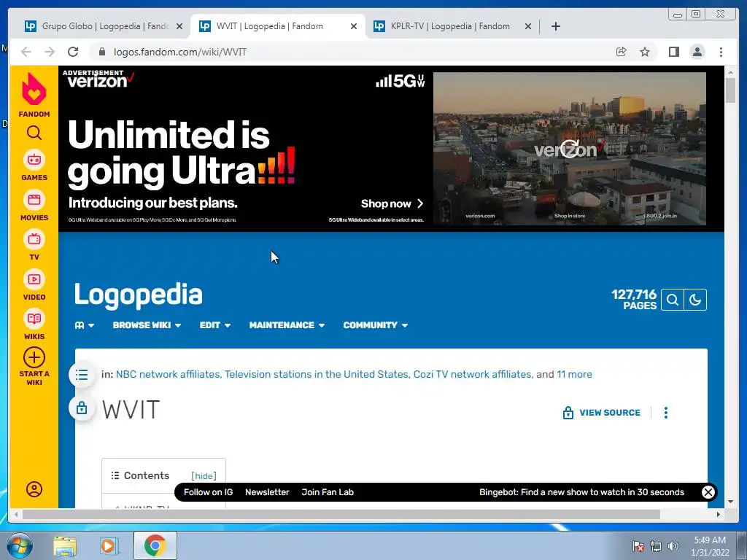Screen dimensions: 747x560
Task: View site information lock icon
Action: pyautogui.click(x=101, y=52)
